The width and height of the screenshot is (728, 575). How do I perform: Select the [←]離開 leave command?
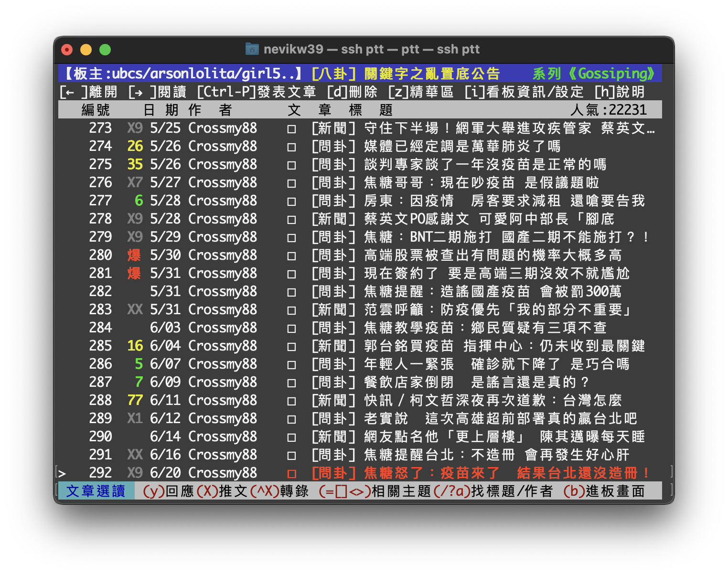click(x=88, y=92)
